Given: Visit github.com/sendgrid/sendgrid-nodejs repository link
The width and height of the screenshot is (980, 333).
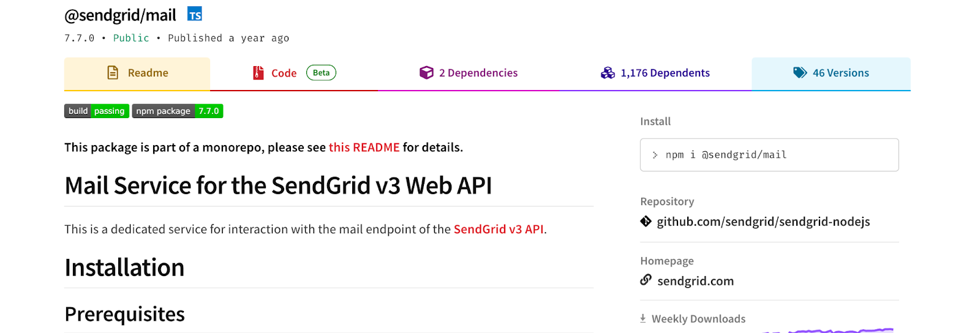Looking at the screenshot, I should pos(763,222).
